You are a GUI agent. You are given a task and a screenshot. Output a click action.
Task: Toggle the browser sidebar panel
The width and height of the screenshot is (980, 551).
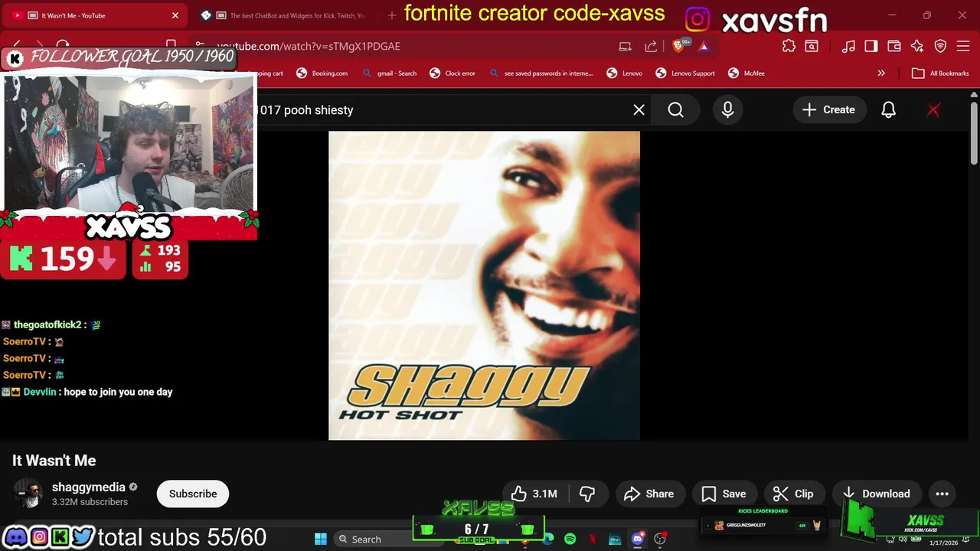tap(871, 47)
